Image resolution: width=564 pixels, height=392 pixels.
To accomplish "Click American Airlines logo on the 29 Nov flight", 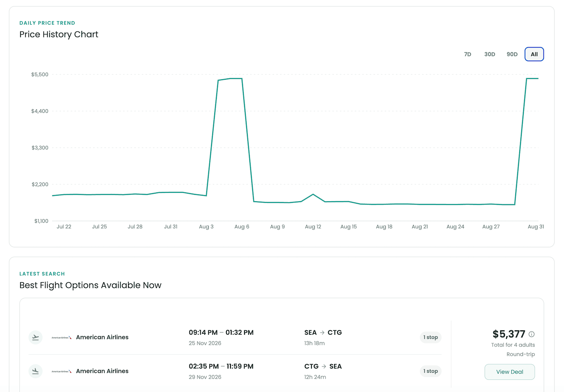I will coord(62,371).
